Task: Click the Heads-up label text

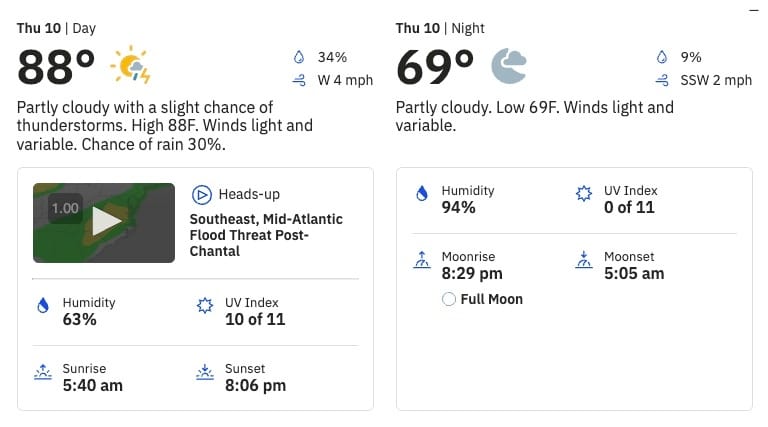Action: pyautogui.click(x=249, y=194)
